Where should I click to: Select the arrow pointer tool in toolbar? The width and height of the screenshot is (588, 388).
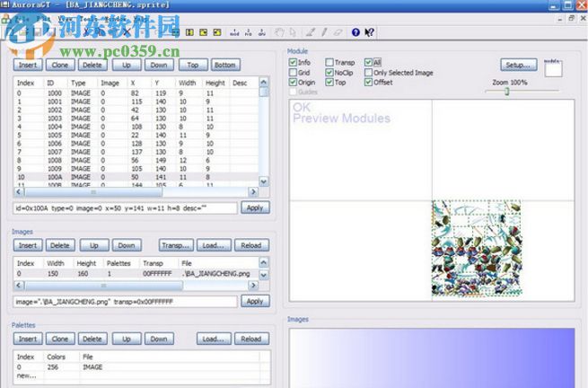point(293,32)
